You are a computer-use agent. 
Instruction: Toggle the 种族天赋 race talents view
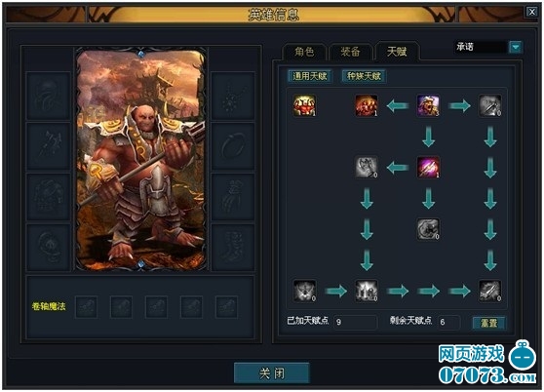[x=364, y=76]
